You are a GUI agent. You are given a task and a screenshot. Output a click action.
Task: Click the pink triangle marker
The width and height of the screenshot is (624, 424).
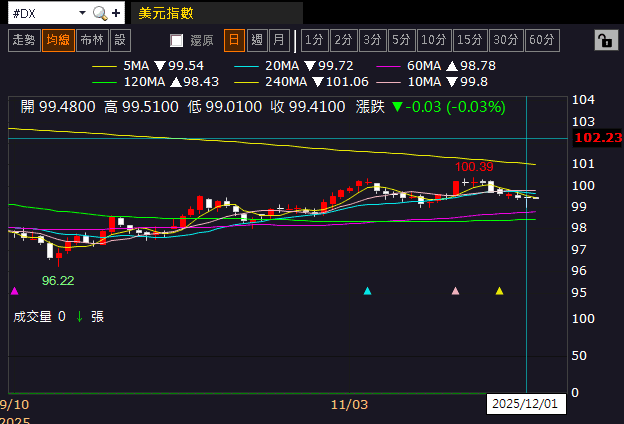(456, 291)
